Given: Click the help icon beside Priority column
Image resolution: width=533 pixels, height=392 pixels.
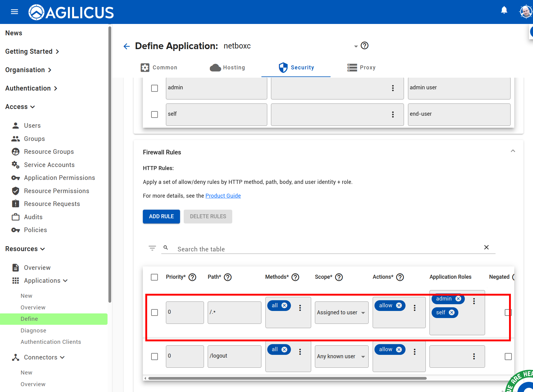Looking at the screenshot, I should click(192, 277).
